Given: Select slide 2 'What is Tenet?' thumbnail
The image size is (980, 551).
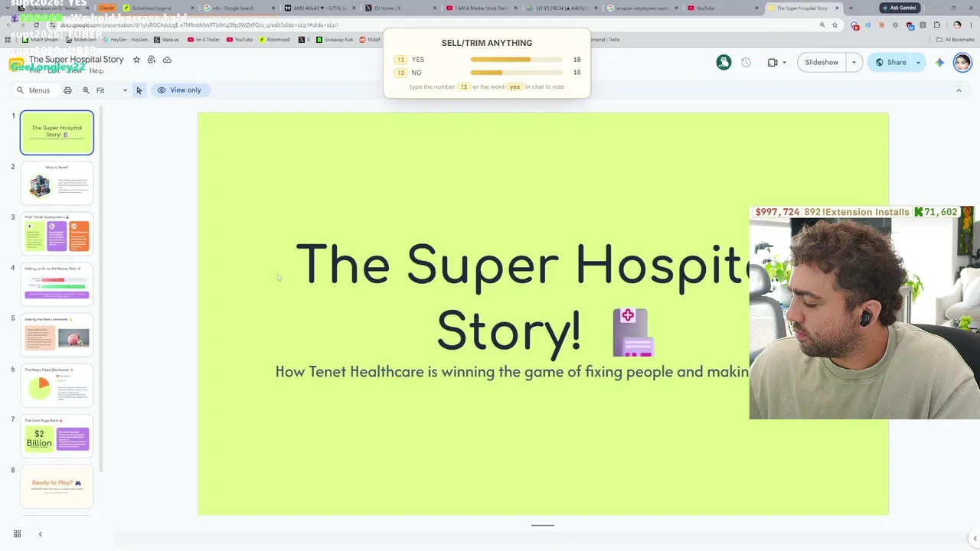Looking at the screenshot, I should tap(57, 183).
